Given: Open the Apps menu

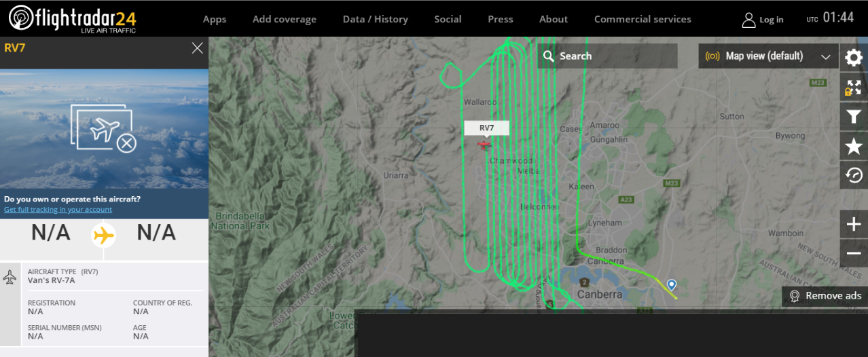Looking at the screenshot, I should [215, 19].
